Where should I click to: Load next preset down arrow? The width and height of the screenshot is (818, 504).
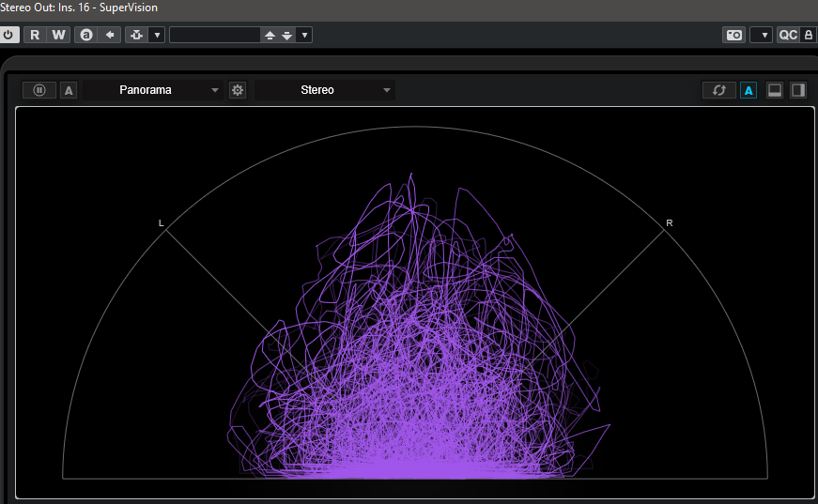pos(287,35)
